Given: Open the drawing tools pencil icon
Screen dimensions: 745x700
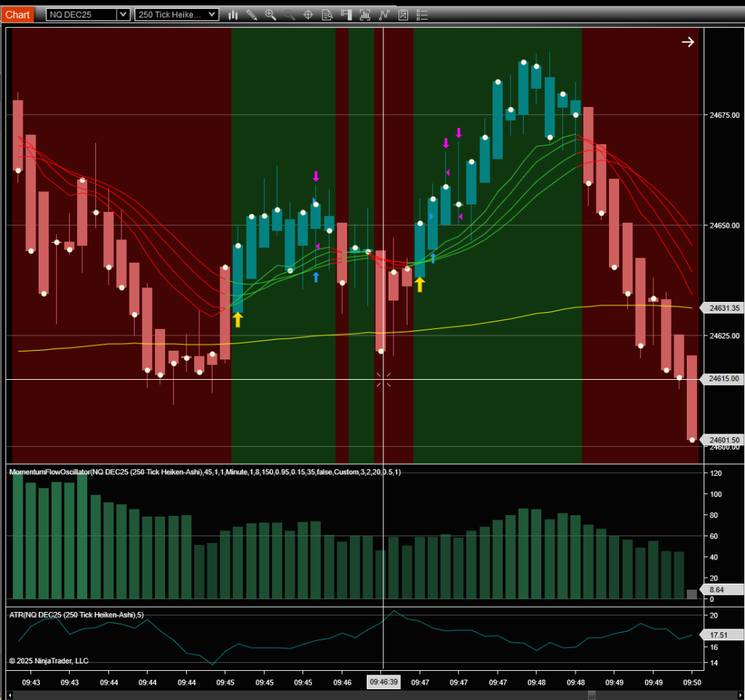Looking at the screenshot, I should 252,15.
